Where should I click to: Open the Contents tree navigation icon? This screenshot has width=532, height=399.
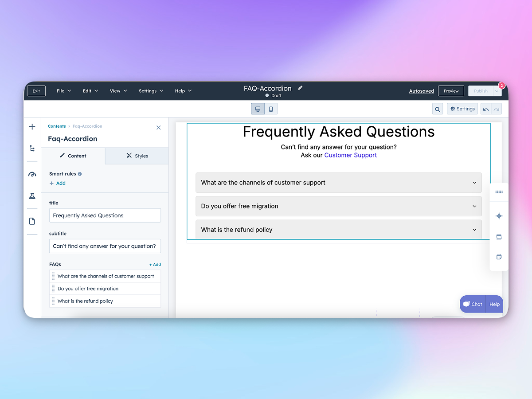click(32, 148)
